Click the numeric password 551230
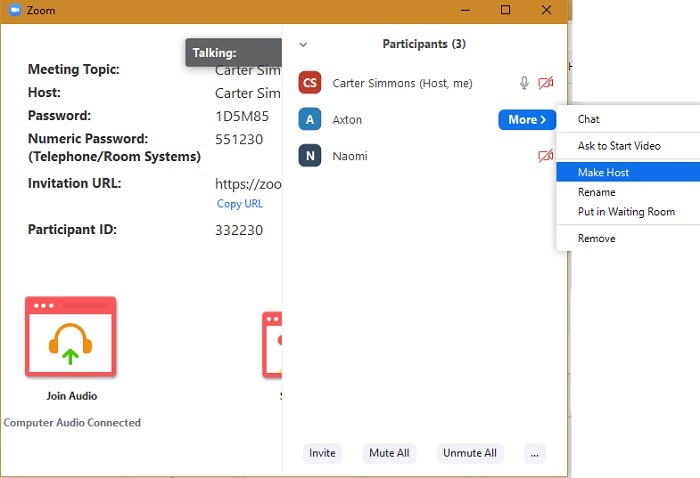The height and width of the screenshot is (478, 700). point(239,139)
